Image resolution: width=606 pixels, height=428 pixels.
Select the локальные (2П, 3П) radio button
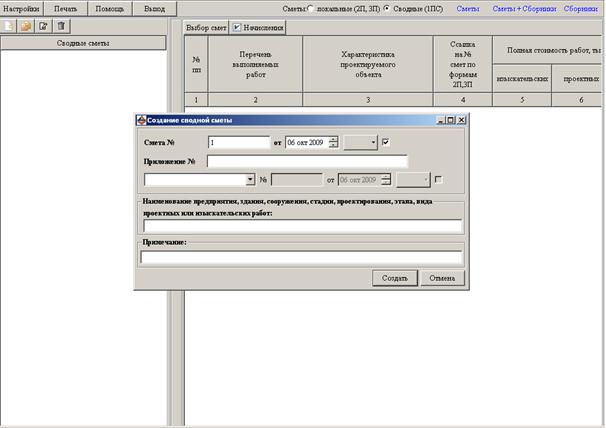pos(311,9)
